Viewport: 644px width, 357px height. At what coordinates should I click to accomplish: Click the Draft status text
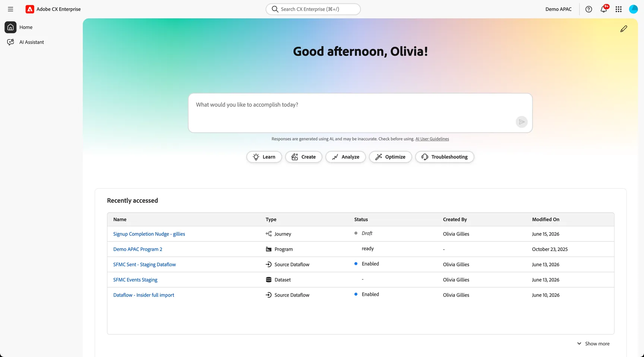pyautogui.click(x=367, y=233)
